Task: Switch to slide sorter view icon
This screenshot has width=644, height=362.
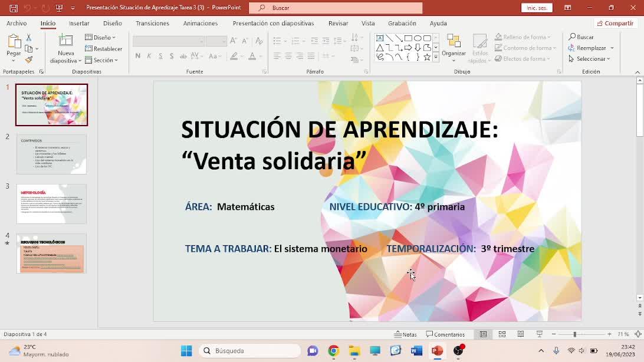Action: 502,334
